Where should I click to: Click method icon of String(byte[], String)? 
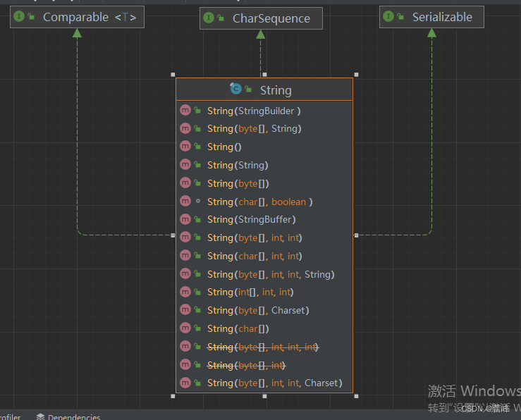click(185, 128)
